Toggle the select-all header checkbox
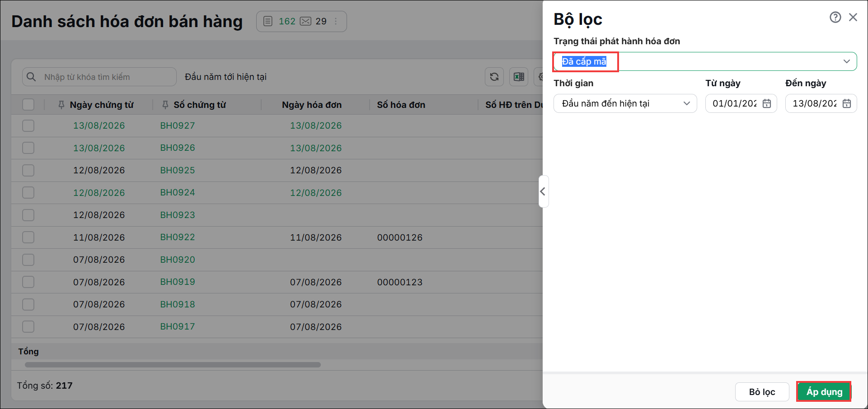This screenshot has width=868, height=409. [28, 105]
